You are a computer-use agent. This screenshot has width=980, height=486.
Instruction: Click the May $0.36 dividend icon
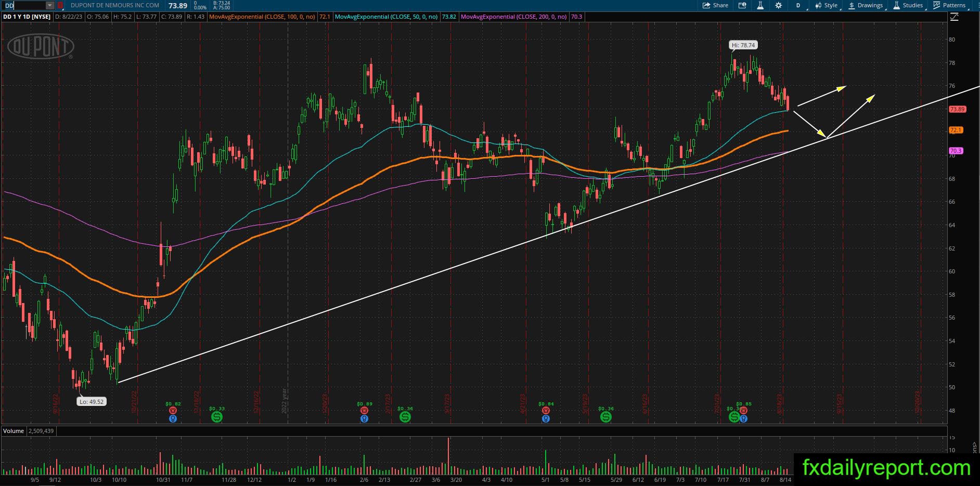pos(606,416)
